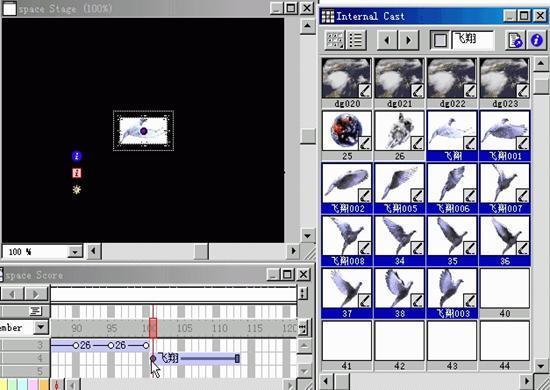Screen dimensions: 550x390
Task: Select bird cast member 34
Action: (400, 241)
